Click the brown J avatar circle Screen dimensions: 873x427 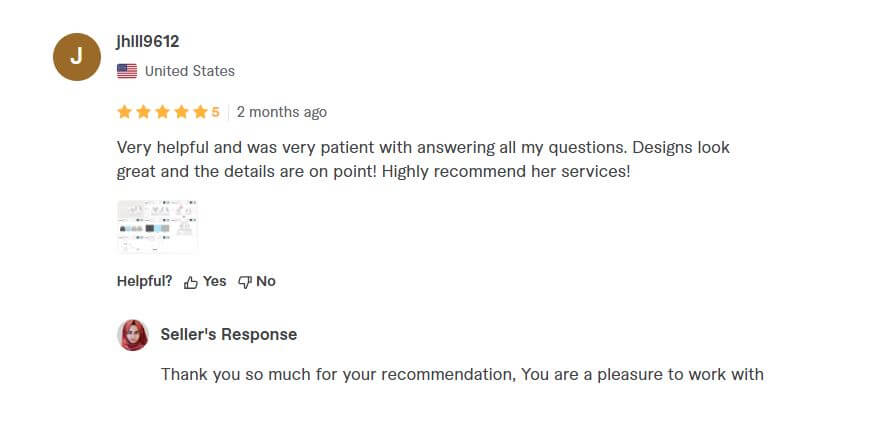coord(77,57)
